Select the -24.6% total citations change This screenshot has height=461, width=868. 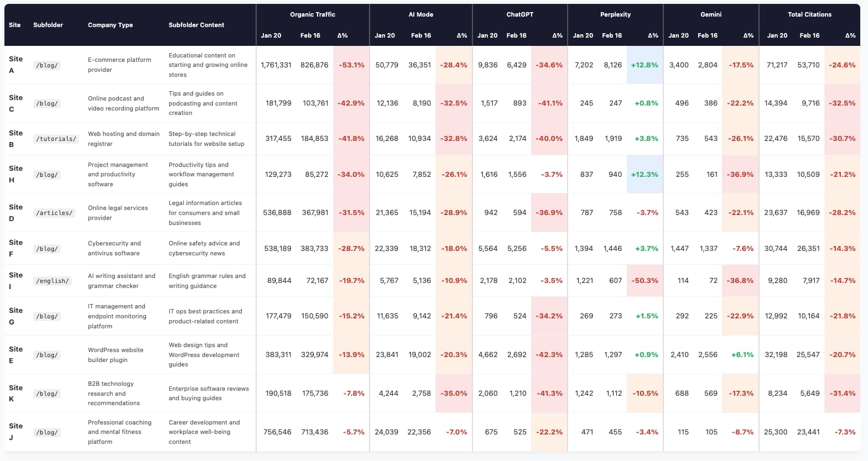click(x=842, y=65)
